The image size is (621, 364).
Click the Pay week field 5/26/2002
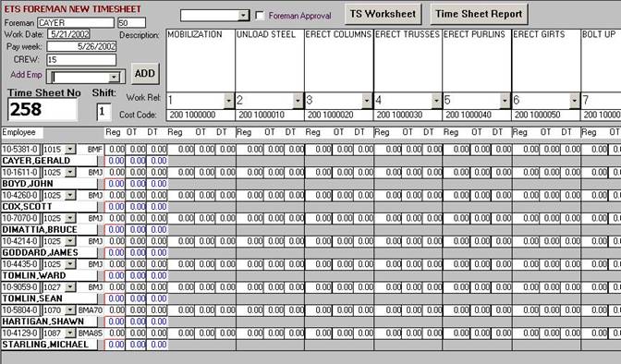click(81, 47)
